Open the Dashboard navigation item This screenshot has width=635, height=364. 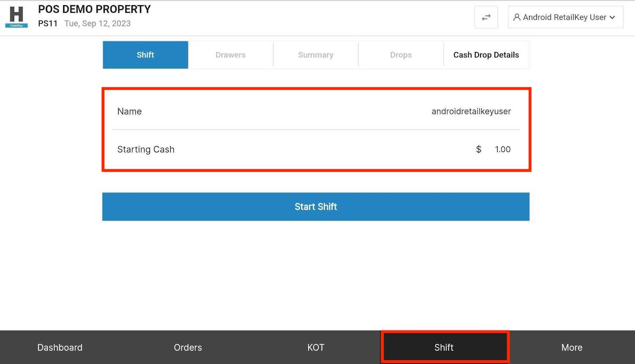point(60,347)
